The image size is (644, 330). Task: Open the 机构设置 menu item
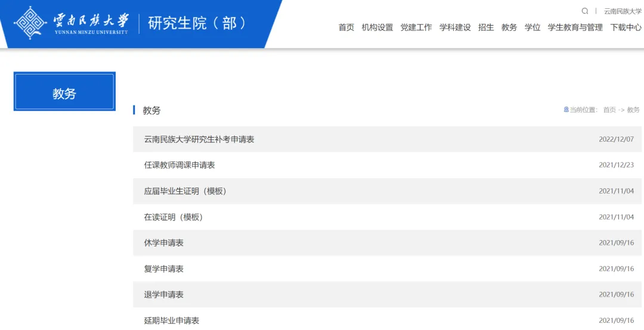[377, 27]
